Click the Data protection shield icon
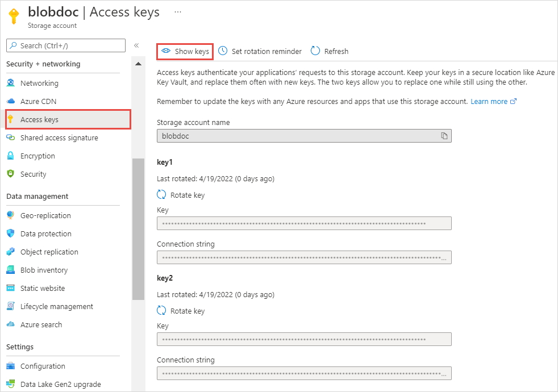558x392 pixels. point(11,233)
